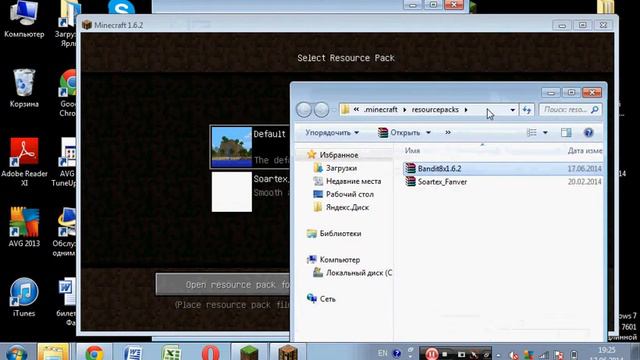Image resolution: width=640 pixels, height=360 pixels.
Task: Click the red pause recording button in the tray
Action: click(431, 354)
